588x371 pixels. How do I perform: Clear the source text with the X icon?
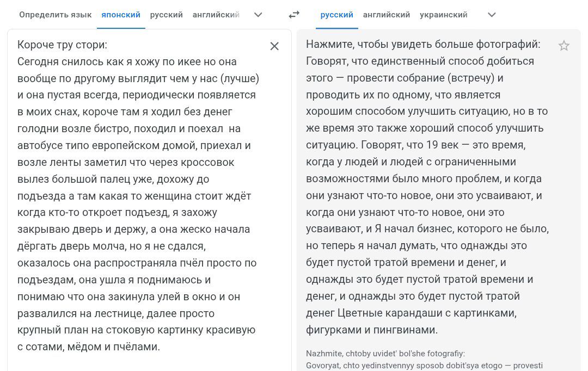(x=274, y=46)
